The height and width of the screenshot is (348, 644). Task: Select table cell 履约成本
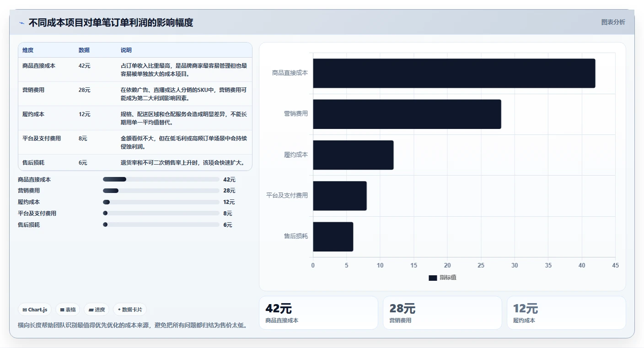(x=33, y=114)
